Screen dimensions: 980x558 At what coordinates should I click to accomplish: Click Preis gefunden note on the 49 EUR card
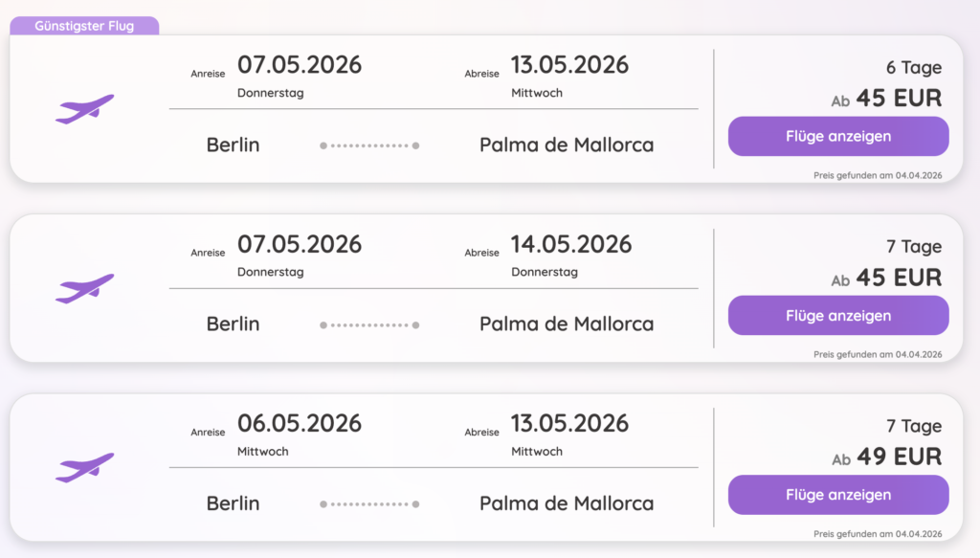pos(878,533)
